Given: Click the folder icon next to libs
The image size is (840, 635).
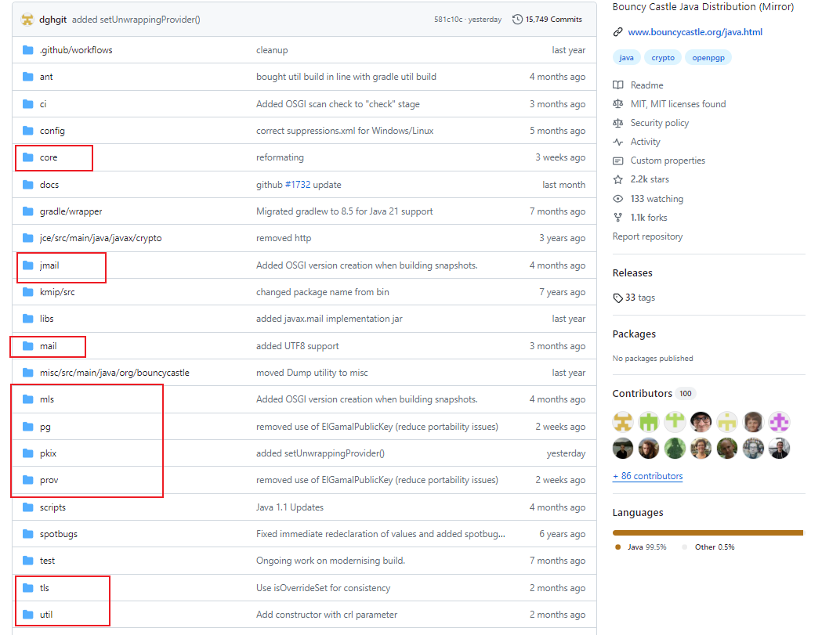Looking at the screenshot, I should pos(28,319).
